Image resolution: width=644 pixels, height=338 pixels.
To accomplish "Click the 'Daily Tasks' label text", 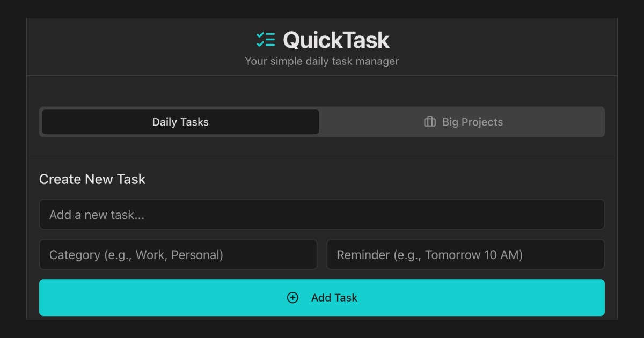I will click(x=180, y=122).
